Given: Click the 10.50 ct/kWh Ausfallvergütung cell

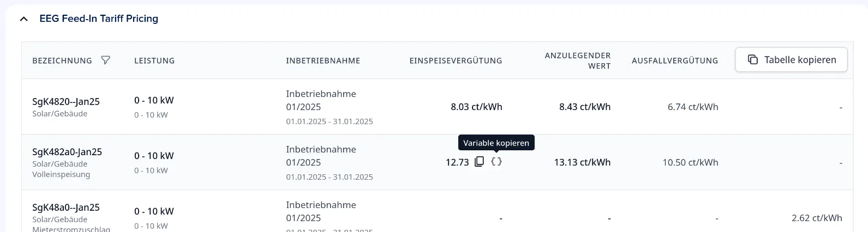Looking at the screenshot, I should (x=690, y=162).
